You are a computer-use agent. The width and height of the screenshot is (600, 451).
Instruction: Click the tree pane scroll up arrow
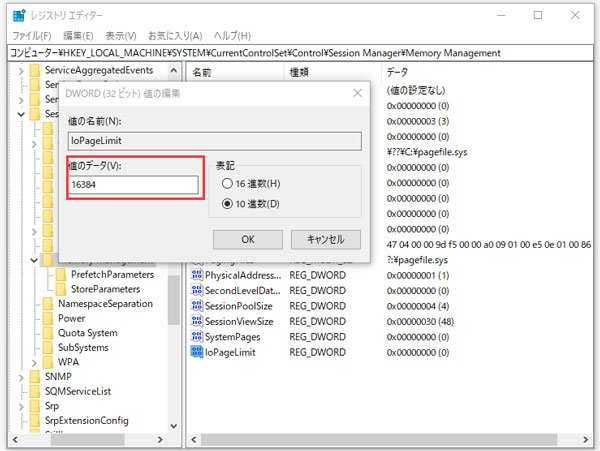(174, 70)
